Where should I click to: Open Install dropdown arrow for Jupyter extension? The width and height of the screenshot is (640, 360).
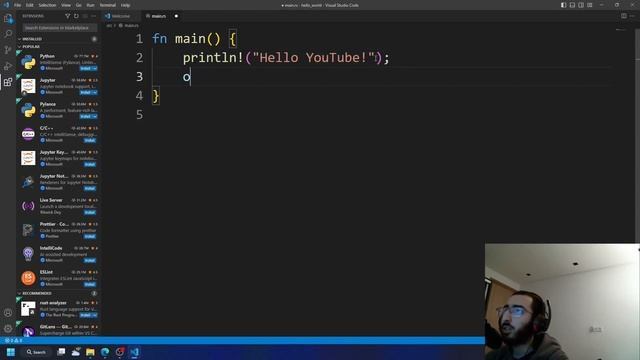[x=95, y=93]
